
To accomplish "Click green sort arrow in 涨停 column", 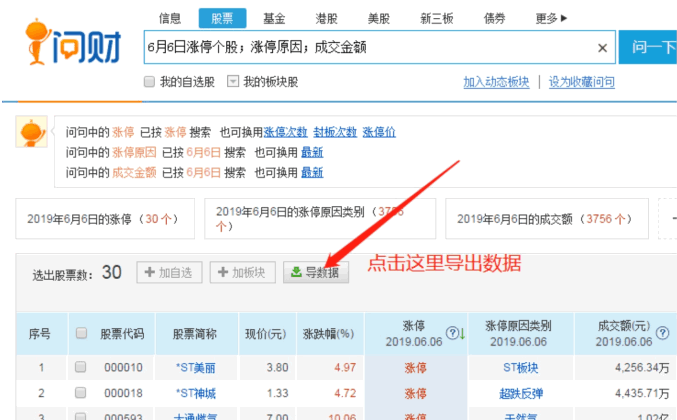I will click(462, 333).
